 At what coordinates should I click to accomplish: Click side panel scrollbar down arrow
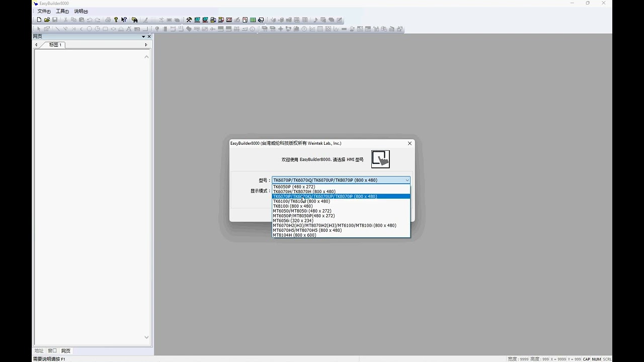pos(146,337)
